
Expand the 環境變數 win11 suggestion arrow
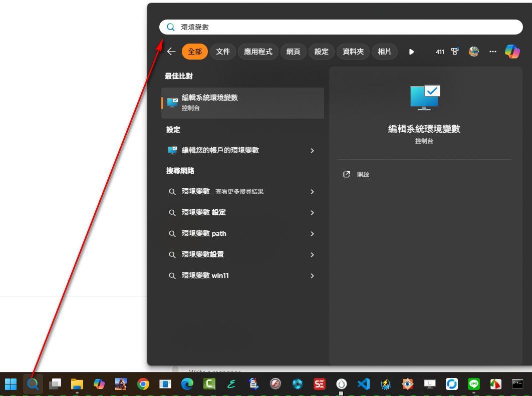pos(312,276)
